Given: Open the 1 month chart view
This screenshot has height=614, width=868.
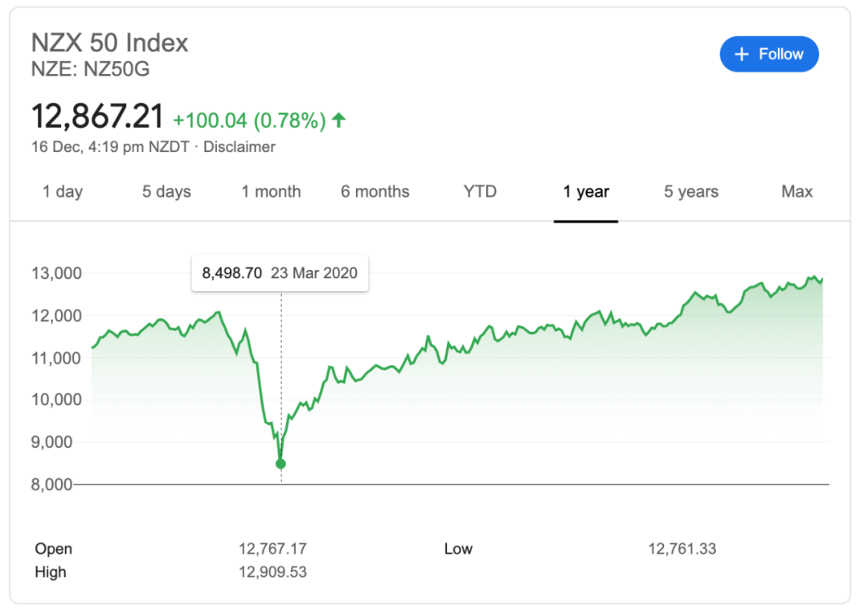Looking at the screenshot, I should [272, 191].
